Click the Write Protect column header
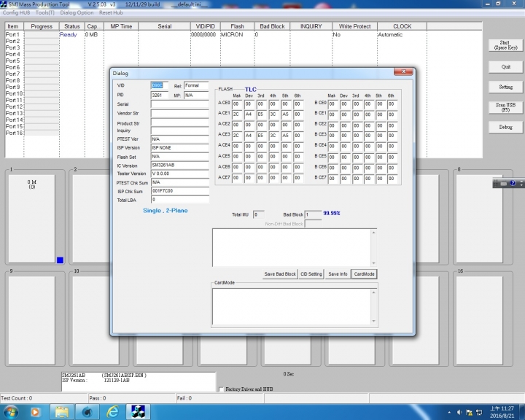 pos(354,26)
